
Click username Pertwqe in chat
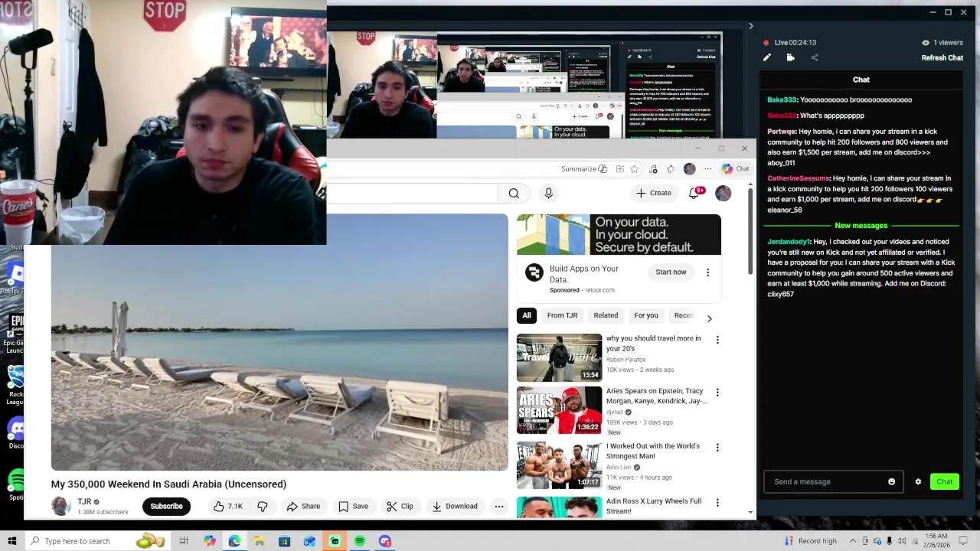[x=782, y=132]
